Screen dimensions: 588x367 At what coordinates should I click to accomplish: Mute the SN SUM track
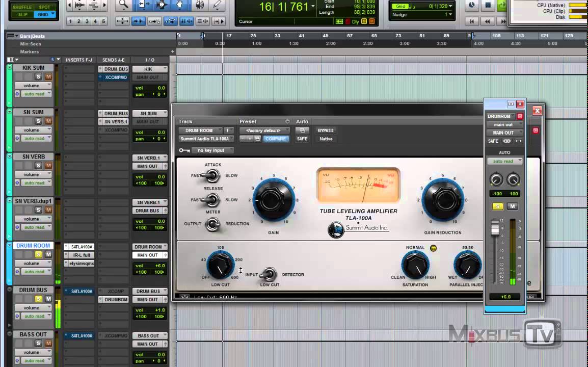pyautogui.click(x=48, y=121)
